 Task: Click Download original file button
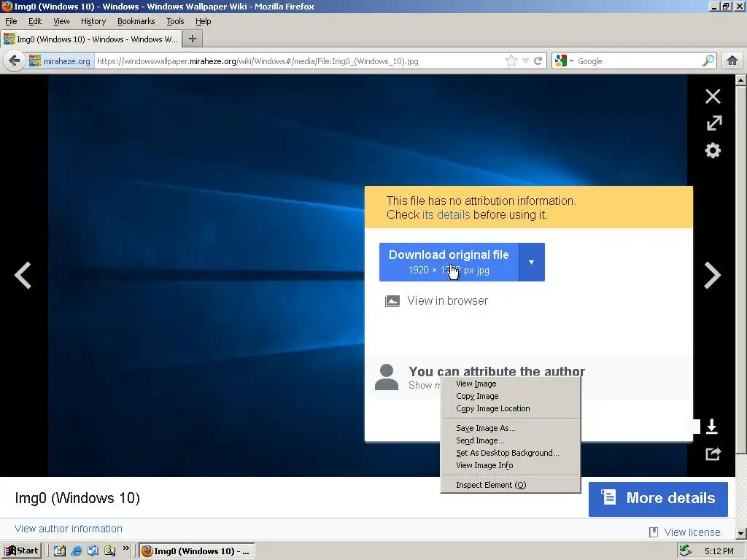[449, 262]
